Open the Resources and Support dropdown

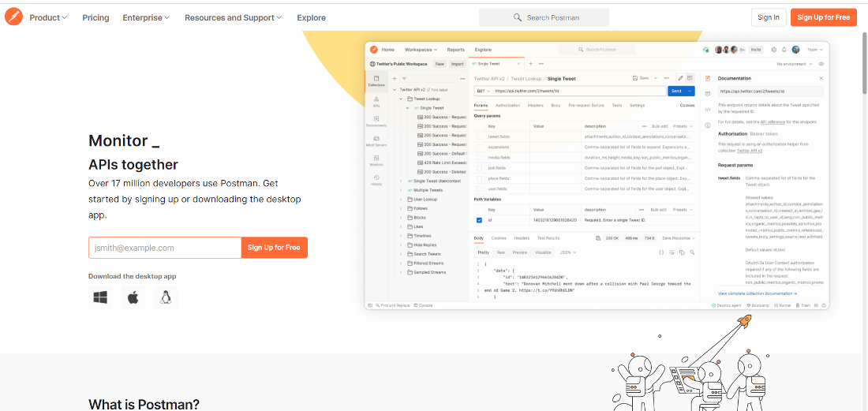point(233,17)
